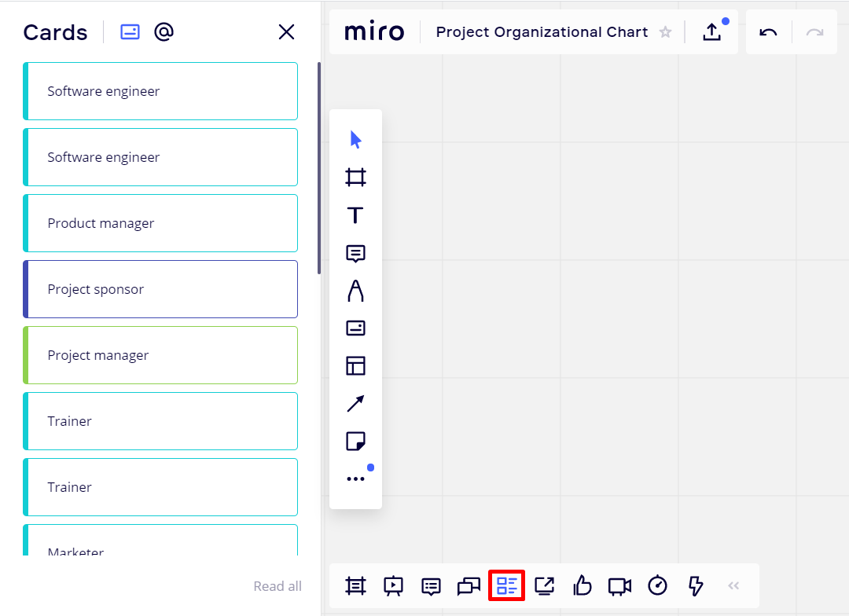
Task: Open presentation mode
Action: pos(393,585)
